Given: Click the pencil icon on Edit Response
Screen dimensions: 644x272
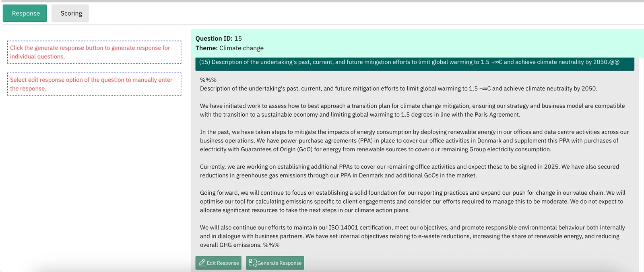Looking at the screenshot, I should 202,263.
